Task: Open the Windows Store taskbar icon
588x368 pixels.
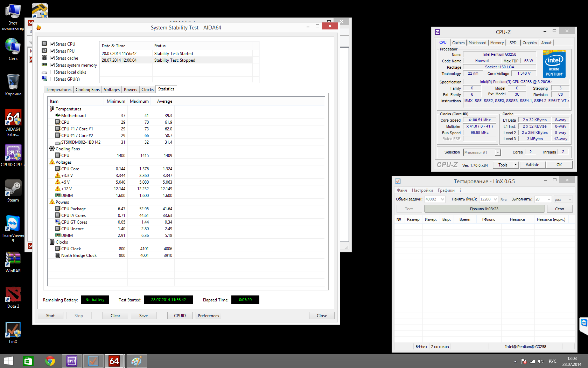Action: [x=28, y=361]
